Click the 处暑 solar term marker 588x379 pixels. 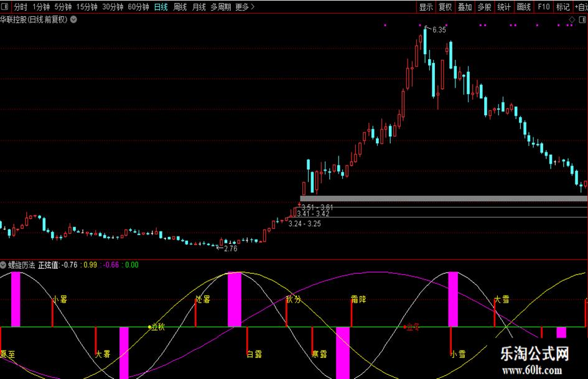click(x=203, y=299)
